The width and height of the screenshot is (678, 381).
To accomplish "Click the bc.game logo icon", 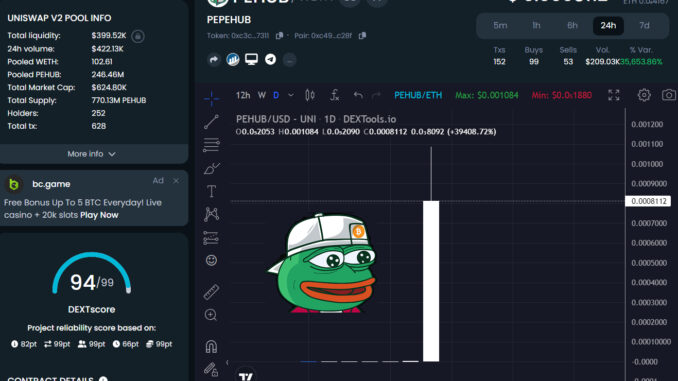I will click(14, 184).
